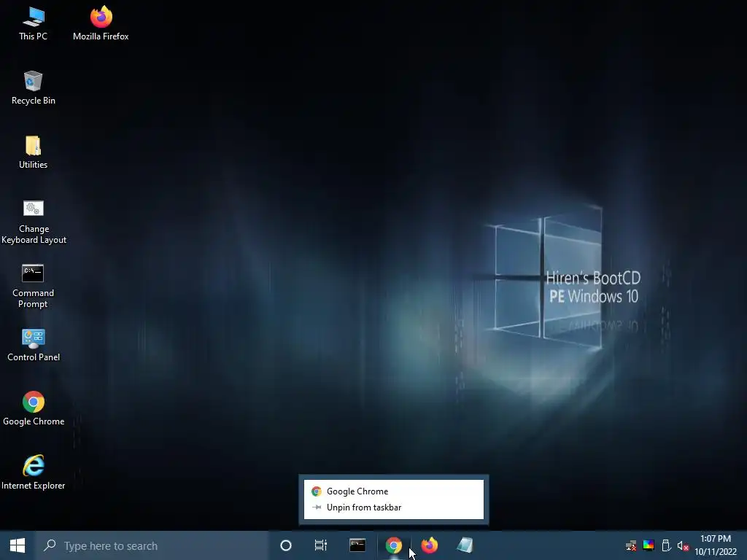
Task: Click the Chrome taskbar icon
Action: click(393, 545)
